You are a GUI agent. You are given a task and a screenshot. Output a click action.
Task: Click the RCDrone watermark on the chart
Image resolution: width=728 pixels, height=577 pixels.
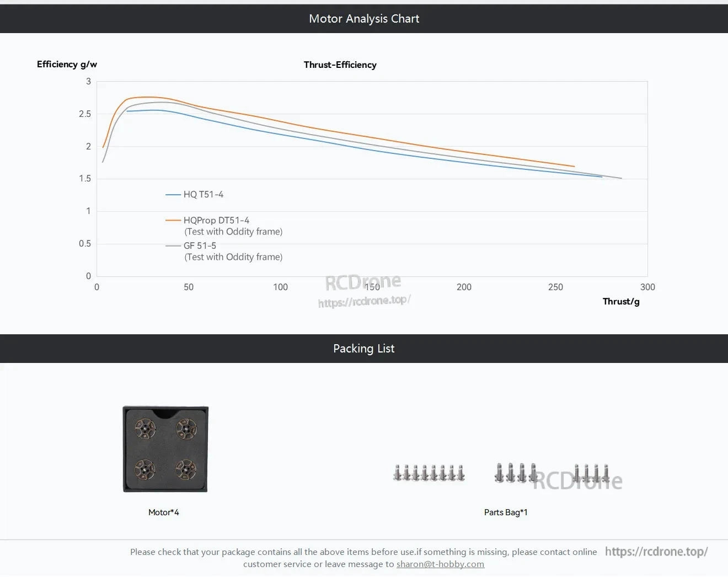(x=364, y=281)
